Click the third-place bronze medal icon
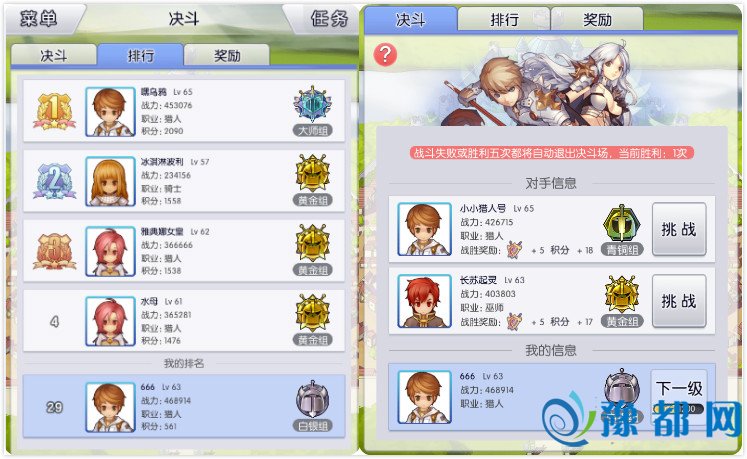Image resolution: width=747 pixels, height=459 pixels. (x=54, y=251)
